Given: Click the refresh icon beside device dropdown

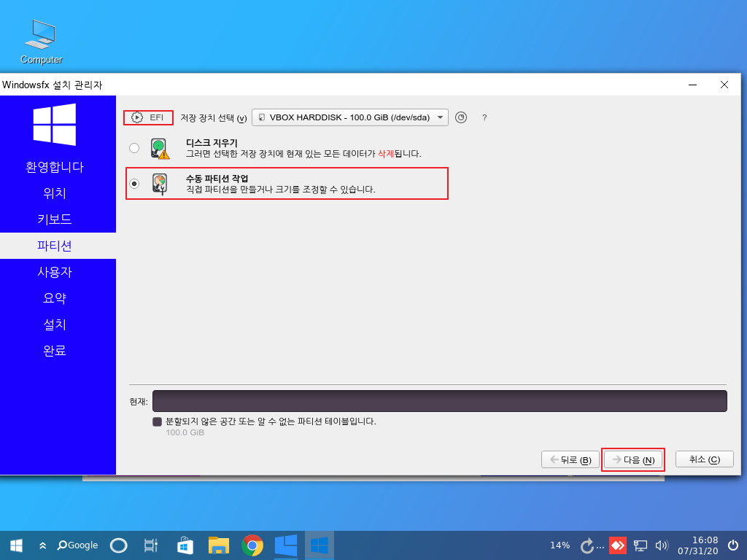Looking at the screenshot, I should click(x=461, y=117).
